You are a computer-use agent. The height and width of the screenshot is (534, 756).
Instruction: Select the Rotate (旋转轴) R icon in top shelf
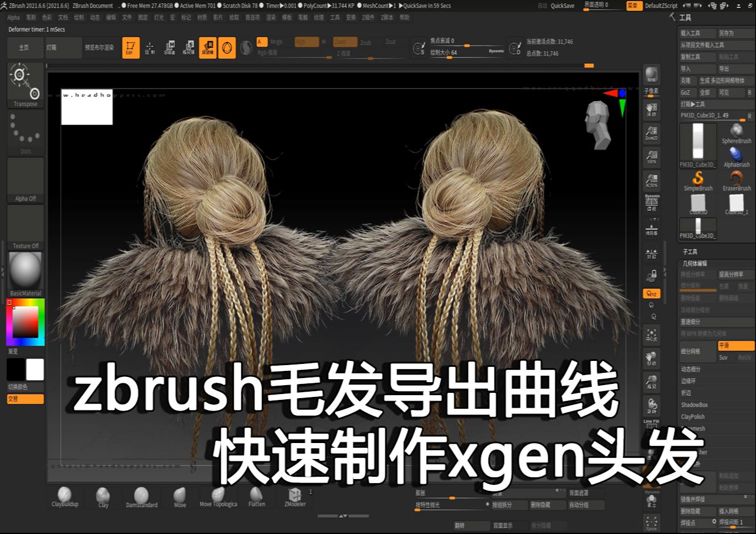tap(208, 48)
